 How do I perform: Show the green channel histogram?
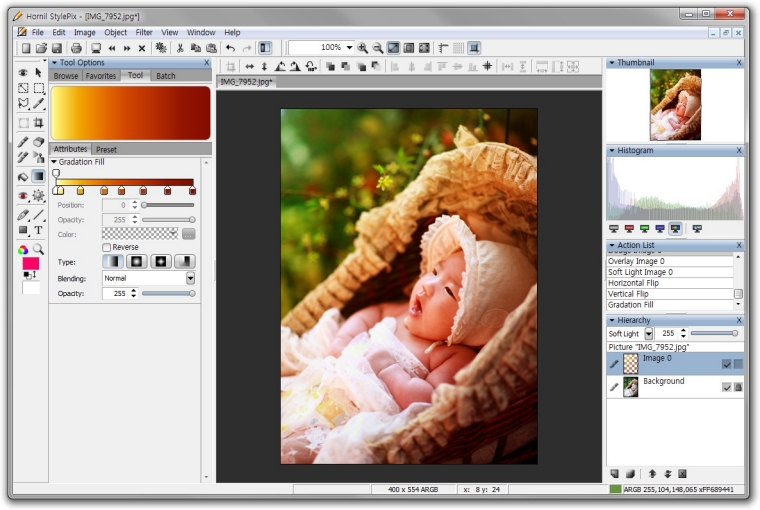644,229
